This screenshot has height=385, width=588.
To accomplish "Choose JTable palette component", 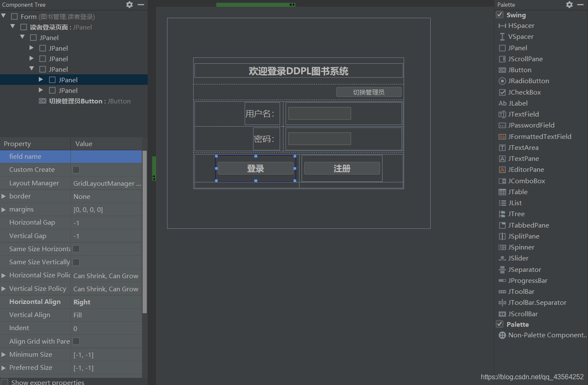I will pyautogui.click(x=513, y=192).
